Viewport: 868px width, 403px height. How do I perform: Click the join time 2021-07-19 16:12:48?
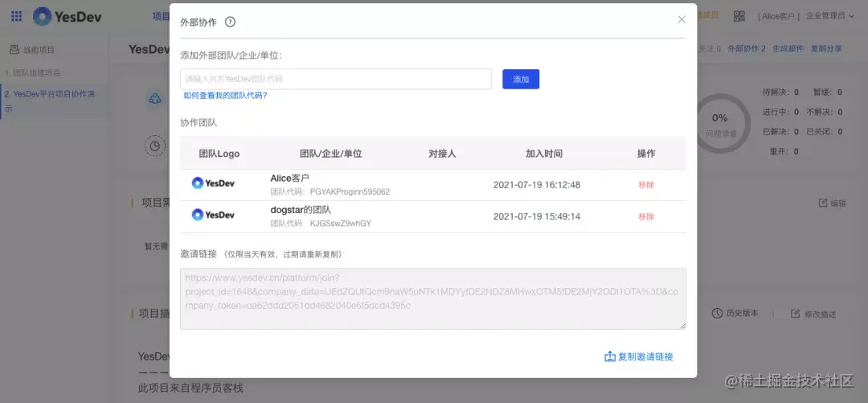(x=537, y=185)
